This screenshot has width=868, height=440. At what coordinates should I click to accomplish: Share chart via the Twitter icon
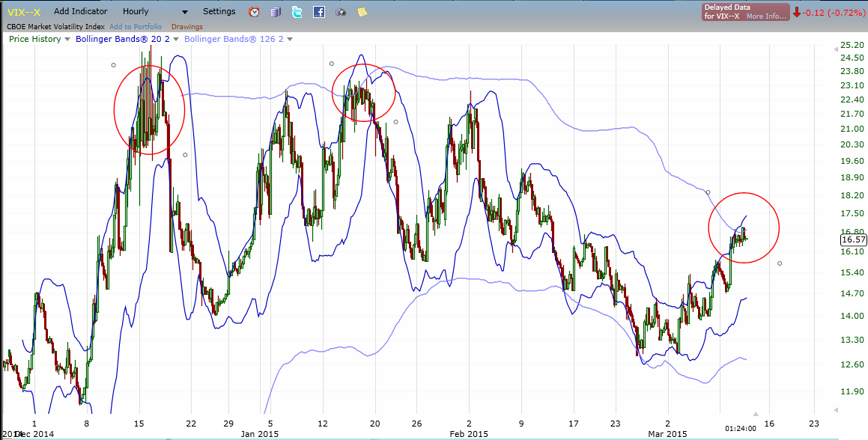[x=297, y=12]
